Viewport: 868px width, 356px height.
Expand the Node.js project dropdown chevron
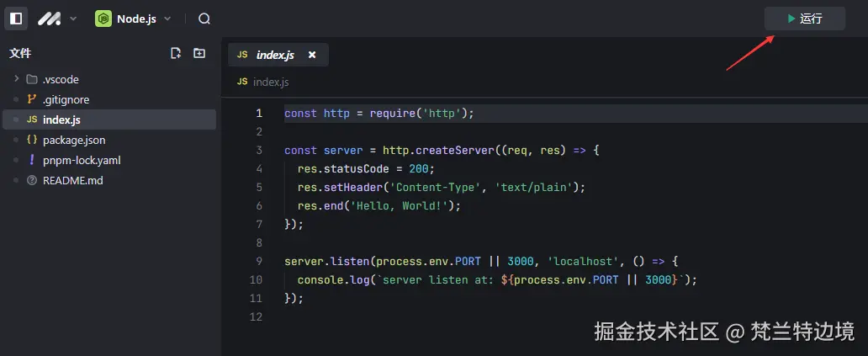coord(167,19)
